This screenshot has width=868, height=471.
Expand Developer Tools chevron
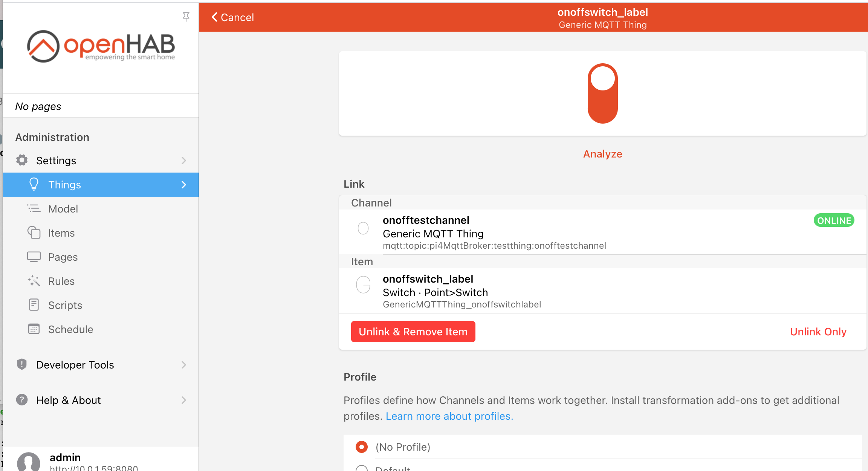[x=183, y=365]
